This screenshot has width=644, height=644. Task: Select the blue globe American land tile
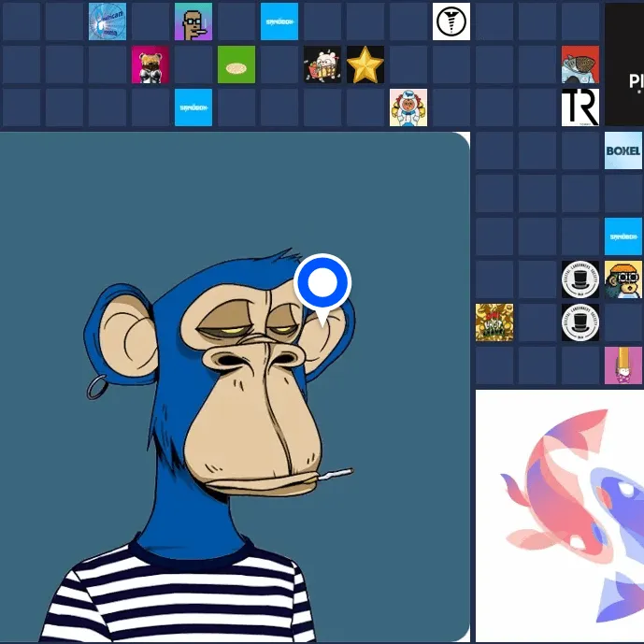point(107,21)
